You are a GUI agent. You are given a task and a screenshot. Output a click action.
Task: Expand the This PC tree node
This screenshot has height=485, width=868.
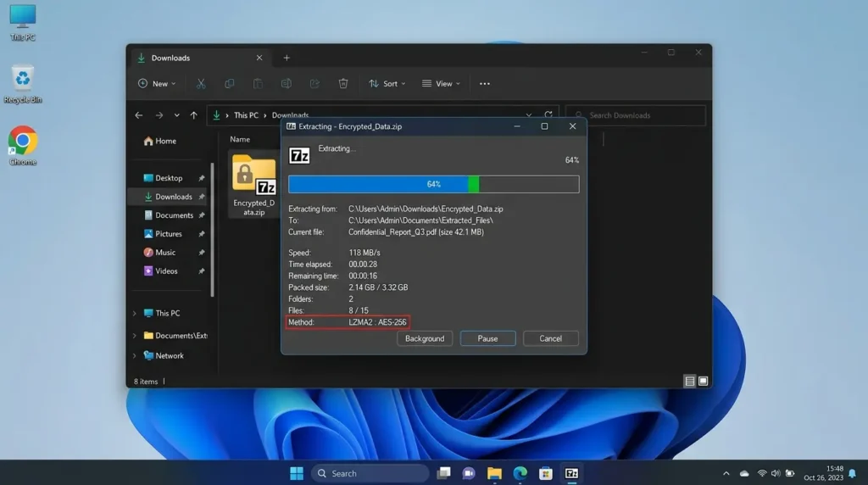[135, 314]
